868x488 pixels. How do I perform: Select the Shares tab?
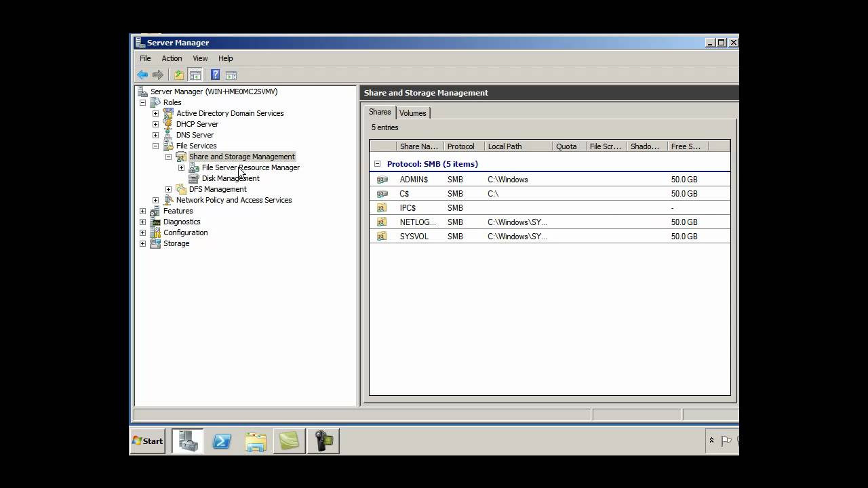(x=380, y=112)
